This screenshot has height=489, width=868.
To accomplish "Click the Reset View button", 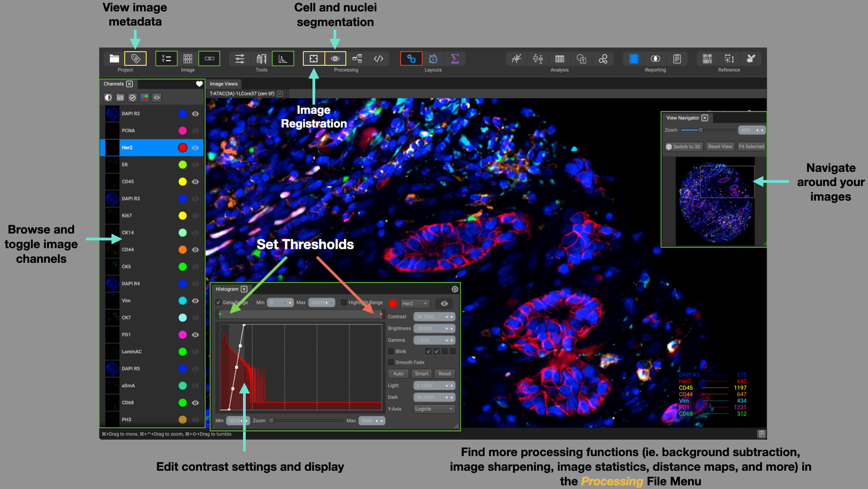I will tap(720, 147).
